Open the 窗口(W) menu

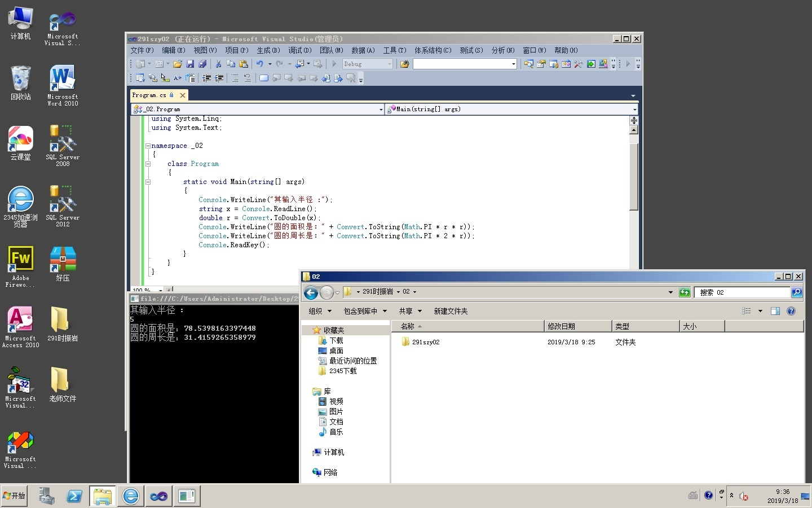(x=535, y=50)
